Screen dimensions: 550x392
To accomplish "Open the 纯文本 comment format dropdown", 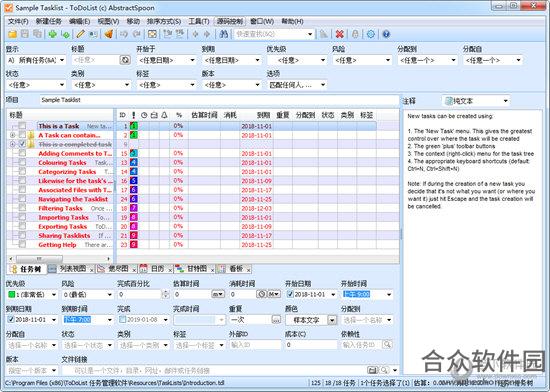I will coord(505,101).
